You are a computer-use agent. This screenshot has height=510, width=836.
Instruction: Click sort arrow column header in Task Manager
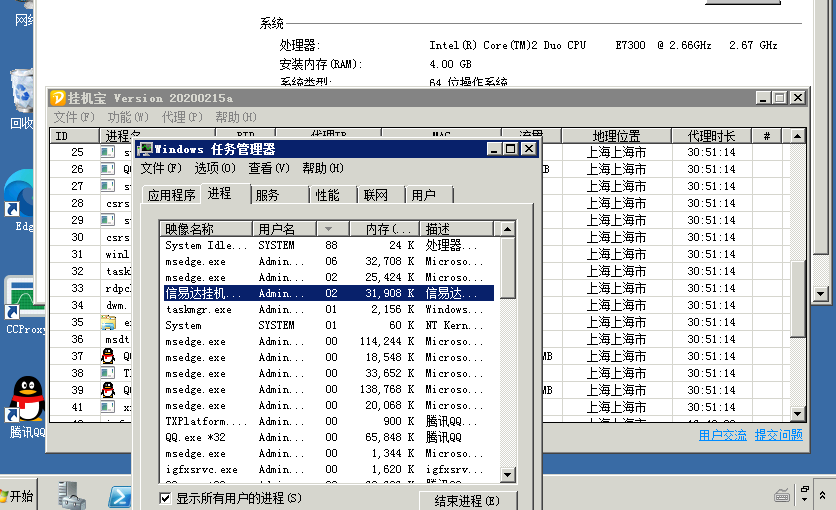point(333,229)
